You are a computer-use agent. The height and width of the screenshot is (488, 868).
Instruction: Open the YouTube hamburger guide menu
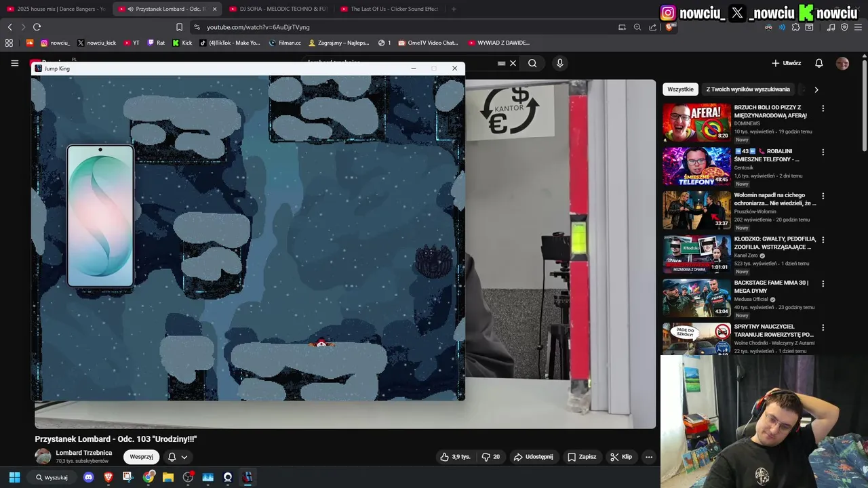coord(14,63)
